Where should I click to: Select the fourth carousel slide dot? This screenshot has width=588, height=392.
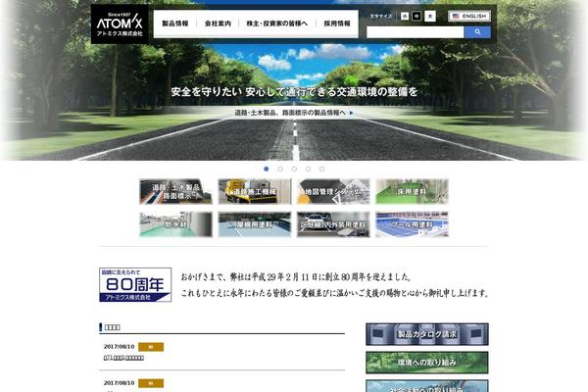308,169
